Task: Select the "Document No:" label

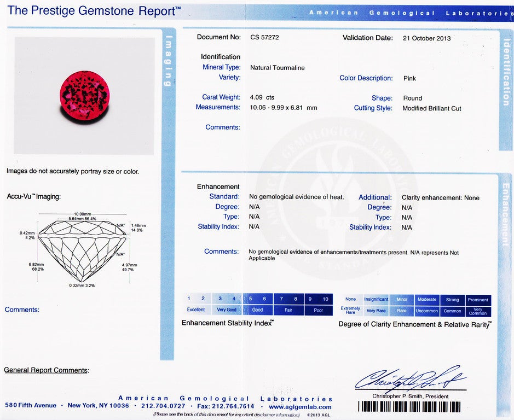Action: (x=218, y=37)
